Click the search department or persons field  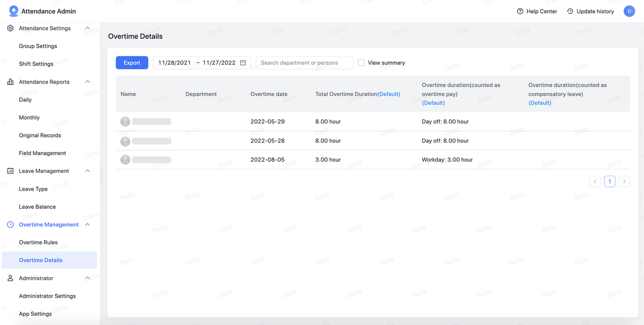pyautogui.click(x=304, y=62)
